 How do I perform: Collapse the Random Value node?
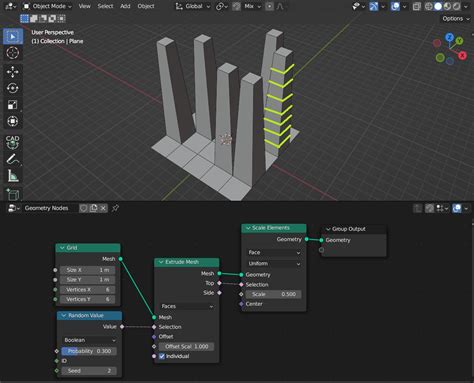click(64, 315)
